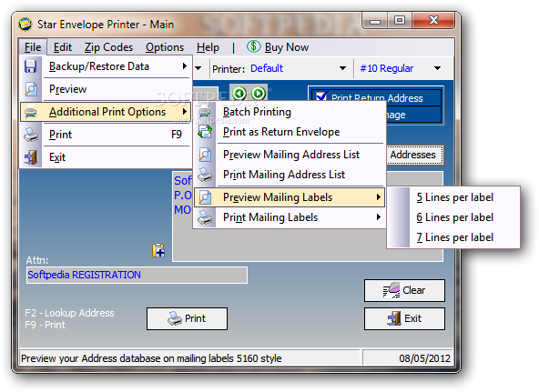Click the Star Envelope Printer title bar icon
This screenshot has height=392, width=539.
point(25,25)
